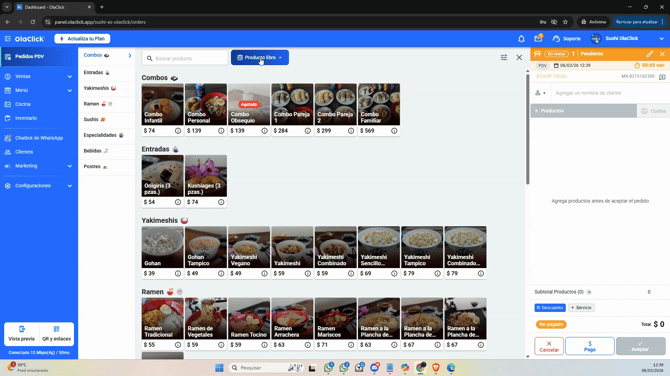Open Chatbot de WhatsApp
Image resolution: width=670 pixels, height=376 pixels.
(x=38, y=138)
